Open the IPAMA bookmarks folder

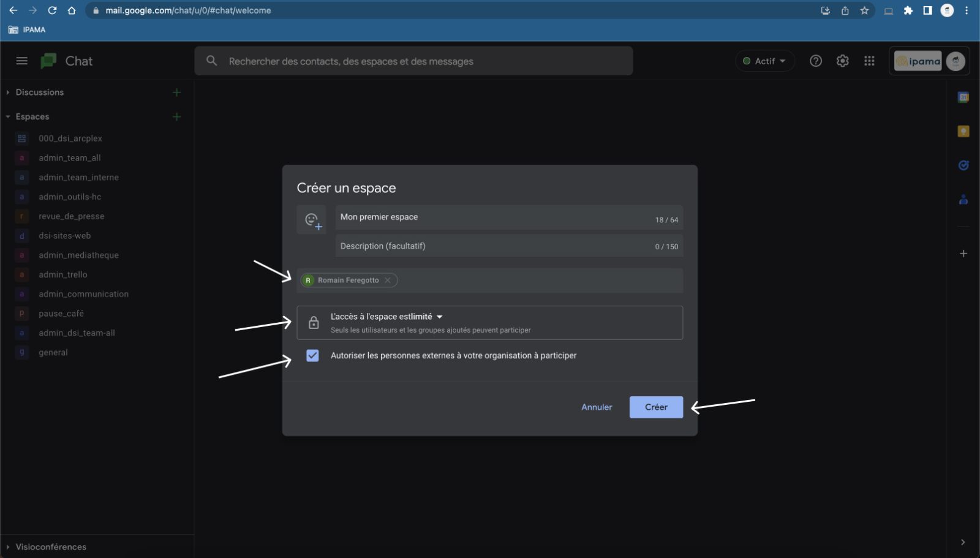pos(27,29)
